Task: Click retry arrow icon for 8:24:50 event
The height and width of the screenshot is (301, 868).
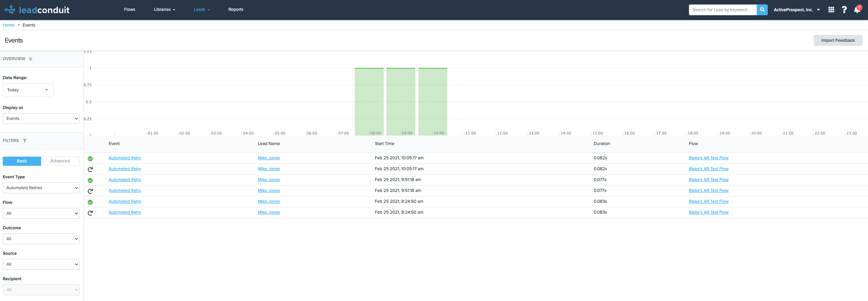Action: [x=90, y=213]
